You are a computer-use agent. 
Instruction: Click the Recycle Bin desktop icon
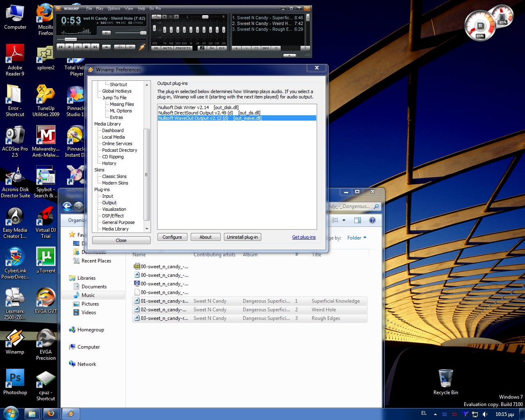click(446, 382)
